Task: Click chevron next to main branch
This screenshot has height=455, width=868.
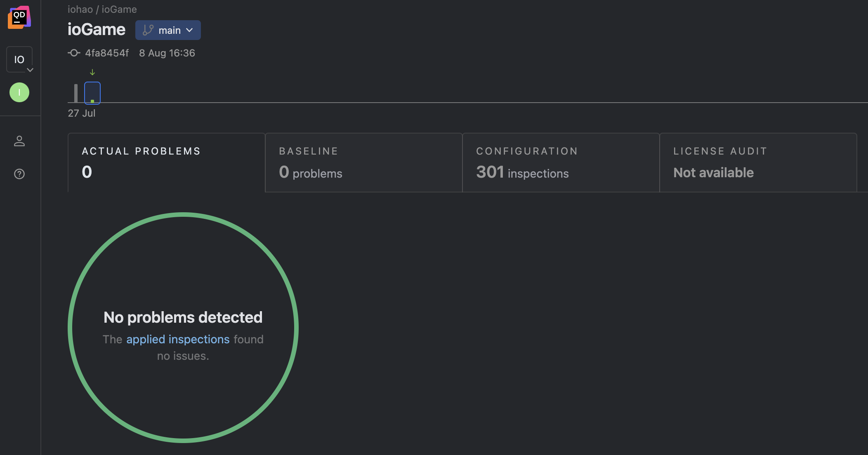Action: [190, 30]
